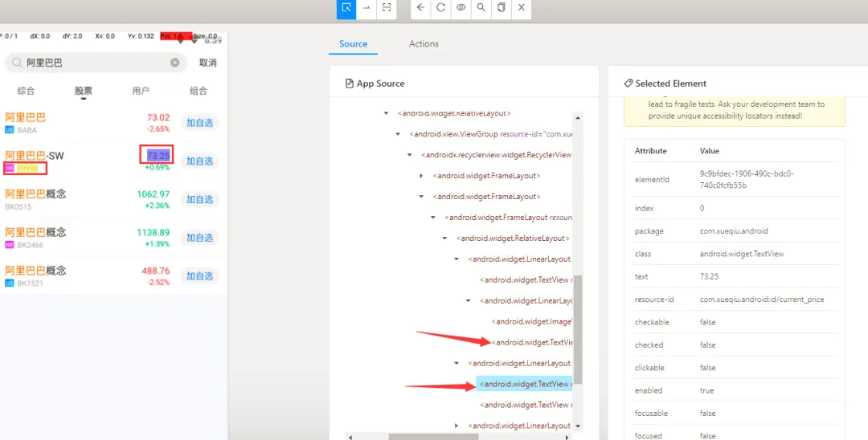Image resolution: width=868 pixels, height=440 pixels.
Task: Collapse the expanded FrameLayout without resource-id
Action: pos(421,196)
